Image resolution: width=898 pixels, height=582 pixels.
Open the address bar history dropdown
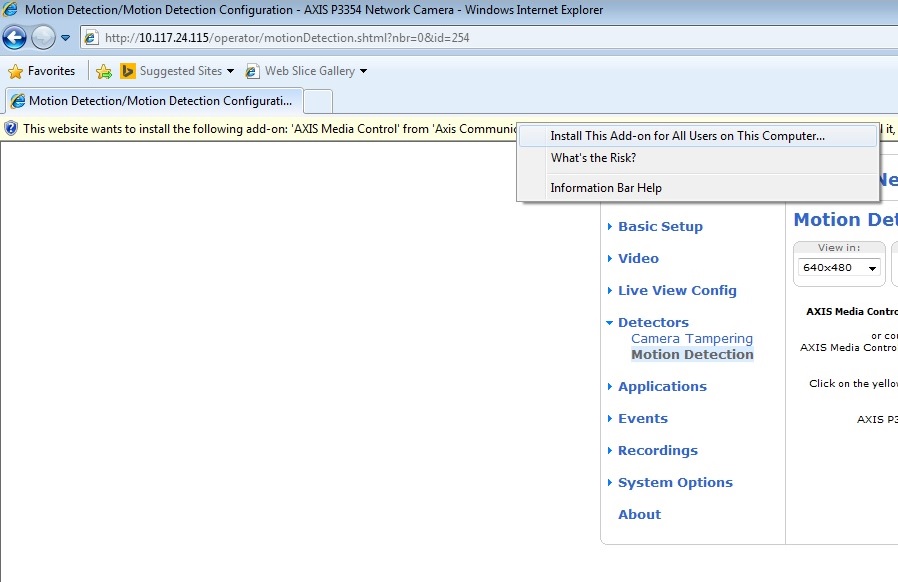pyautogui.click(x=63, y=37)
